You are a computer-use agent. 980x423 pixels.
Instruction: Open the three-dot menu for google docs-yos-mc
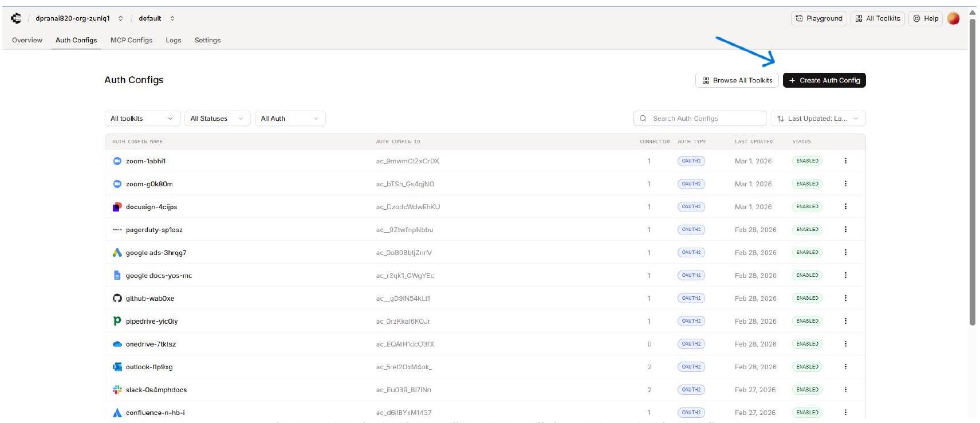(x=845, y=275)
